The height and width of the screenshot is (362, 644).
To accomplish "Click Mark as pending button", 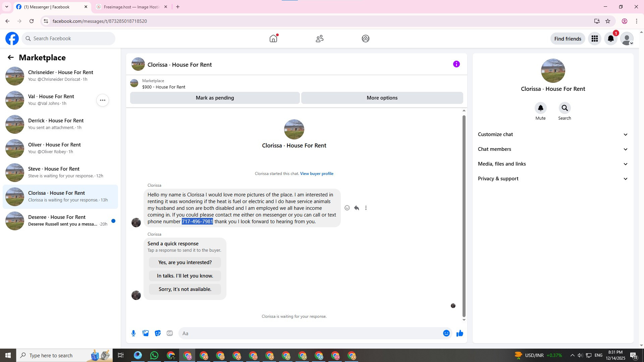I will click(x=215, y=98).
